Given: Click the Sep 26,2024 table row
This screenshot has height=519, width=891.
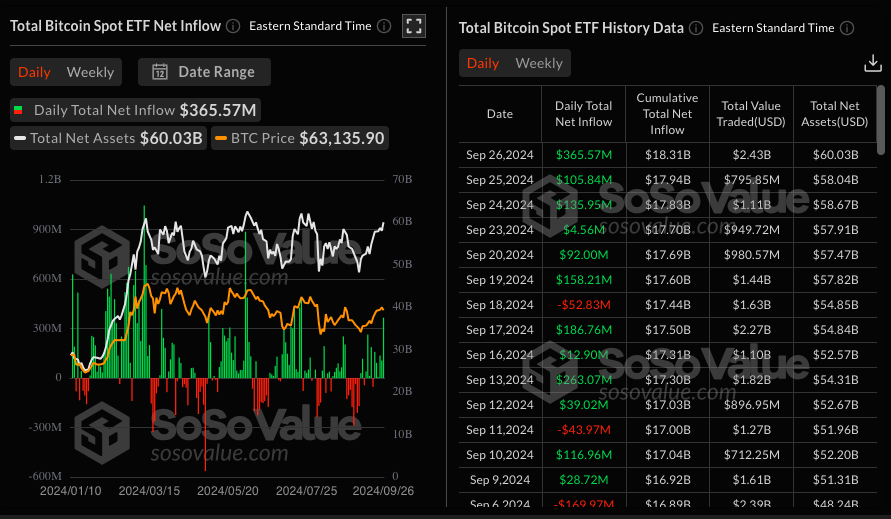Looking at the screenshot, I should coord(667,154).
